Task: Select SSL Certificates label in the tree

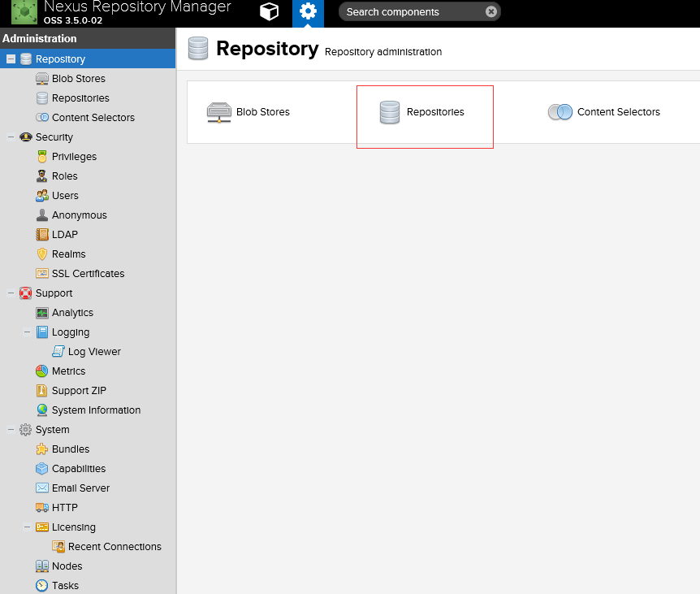Action: point(88,273)
